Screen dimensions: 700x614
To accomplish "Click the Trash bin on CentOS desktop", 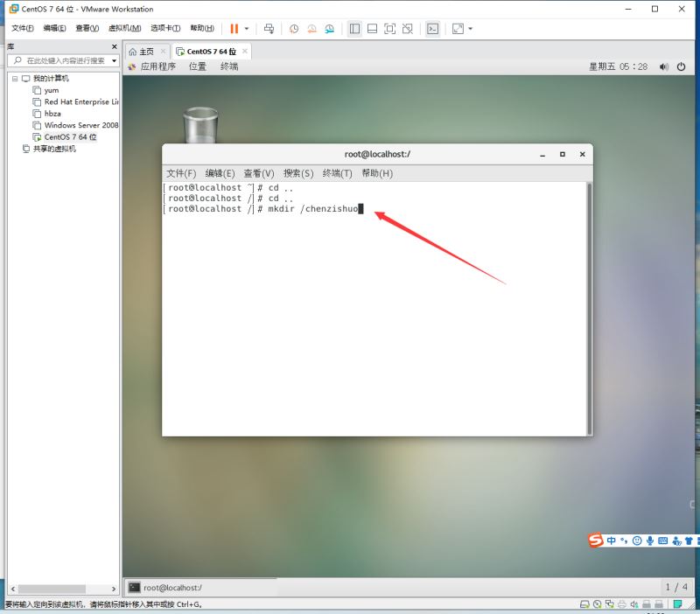I will pyautogui.click(x=200, y=125).
